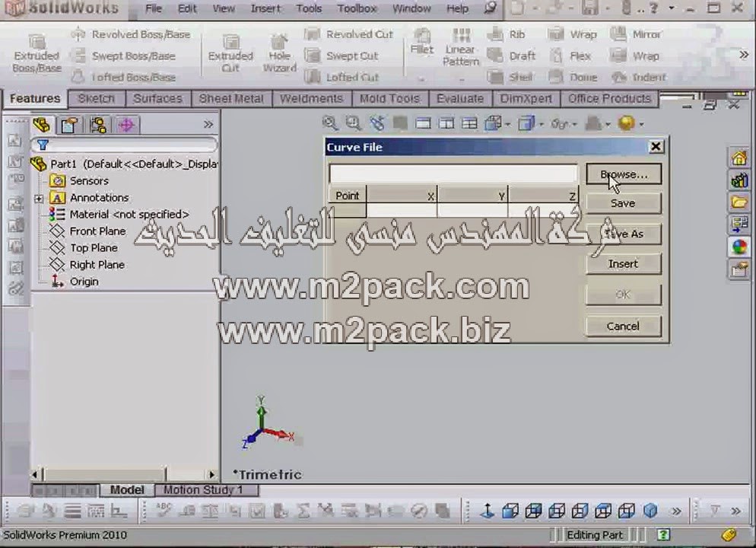
Task: Click the Browse... button in Curve File dialog
Action: [x=624, y=174]
